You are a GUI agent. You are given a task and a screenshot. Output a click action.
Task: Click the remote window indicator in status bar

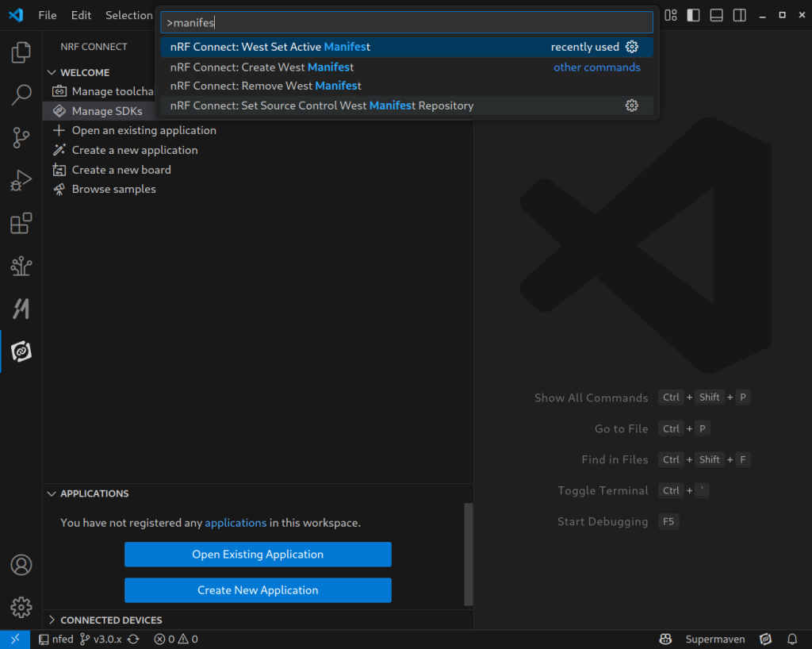click(15, 639)
